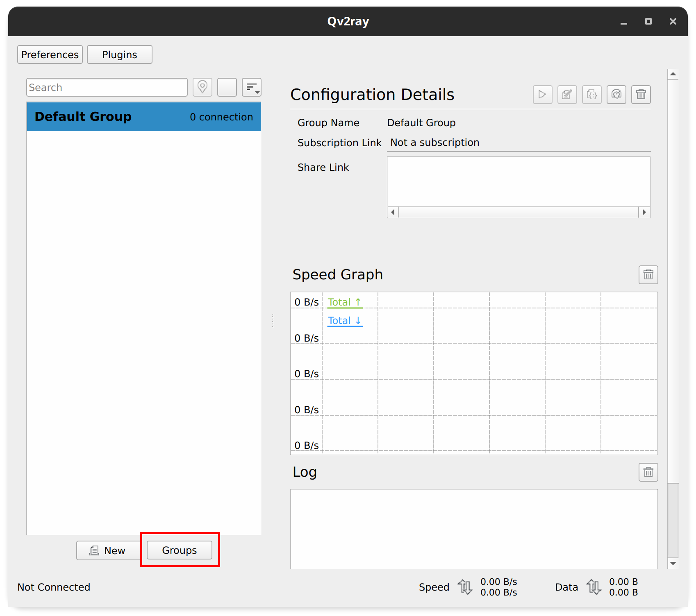Open Preferences
The height and width of the screenshot is (616, 696).
click(x=50, y=54)
